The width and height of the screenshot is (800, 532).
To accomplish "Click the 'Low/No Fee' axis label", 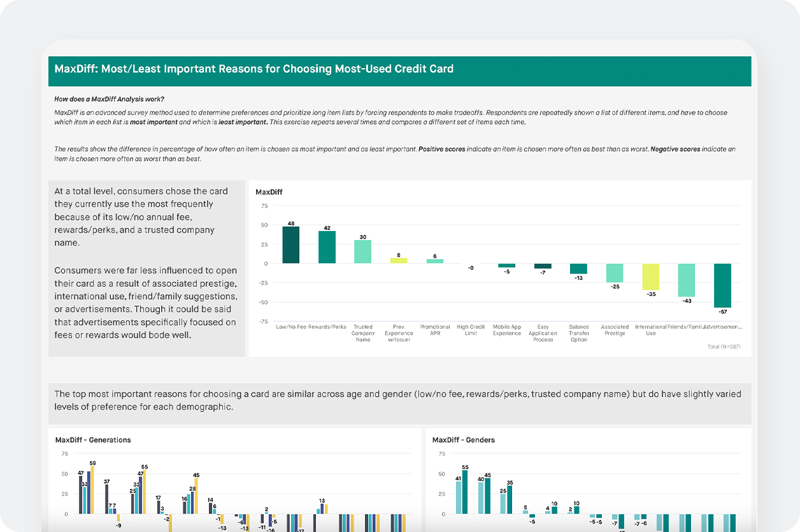I will (291, 327).
